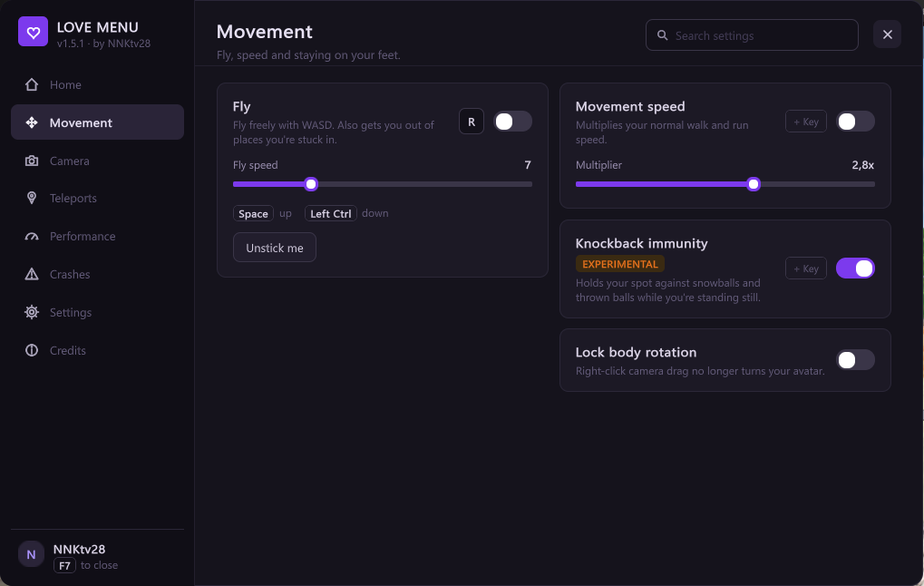Screen dimensions: 924x586
Task: Show the Credits page
Action: click(97, 350)
